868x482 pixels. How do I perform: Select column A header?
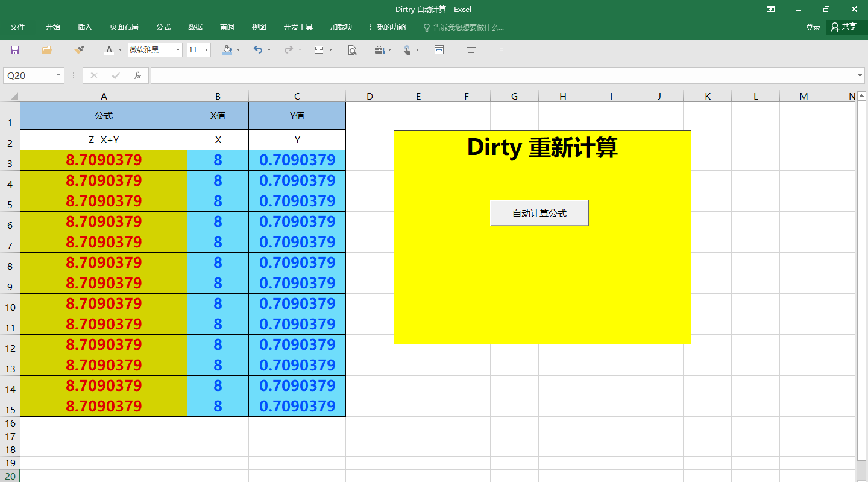104,96
